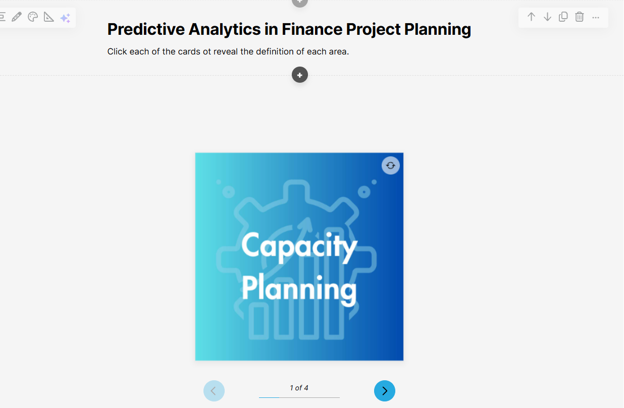
Task: Edit the Predictive Analytics heading text
Action: pyautogui.click(x=289, y=29)
